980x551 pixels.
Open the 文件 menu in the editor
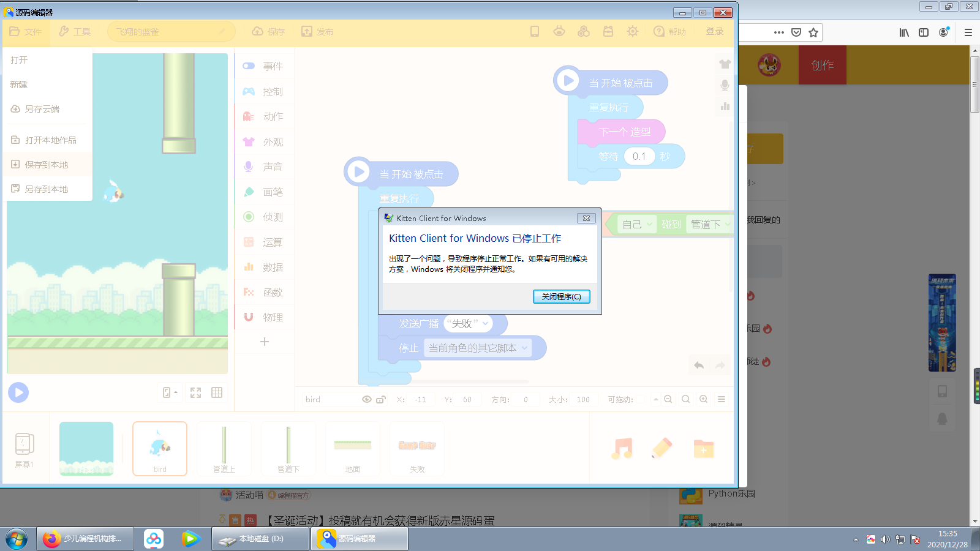tap(26, 31)
